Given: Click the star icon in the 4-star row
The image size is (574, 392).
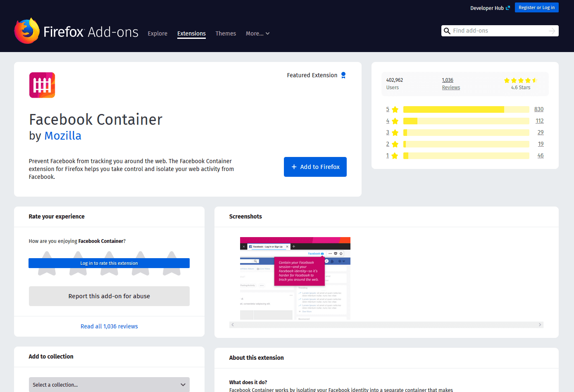Looking at the screenshot, I should tap(395, 121).
